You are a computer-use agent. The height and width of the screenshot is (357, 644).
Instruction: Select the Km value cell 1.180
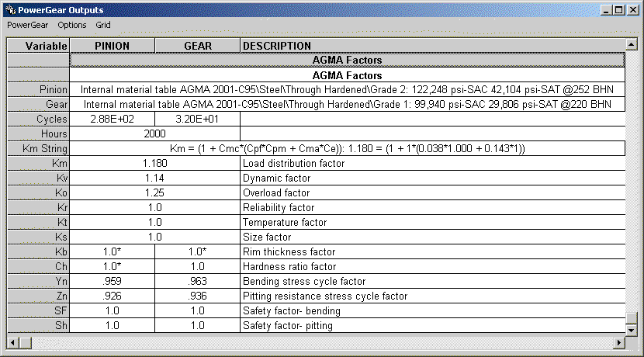coord(155,164)
